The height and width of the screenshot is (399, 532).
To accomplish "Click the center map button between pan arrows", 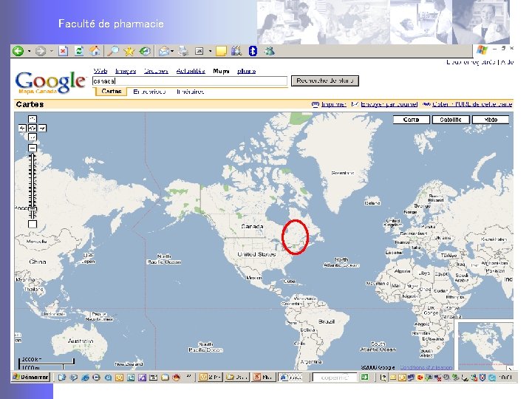I will (x=33, y=128).
